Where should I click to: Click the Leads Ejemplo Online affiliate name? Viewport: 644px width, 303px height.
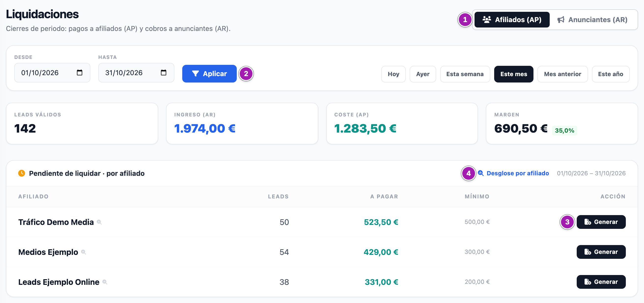click(x=59, y=282)
